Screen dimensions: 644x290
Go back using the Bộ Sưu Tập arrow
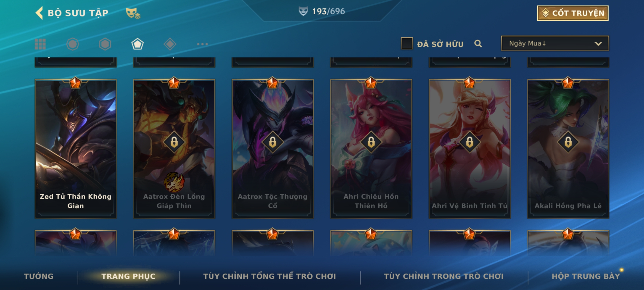[x=39, y=13]
